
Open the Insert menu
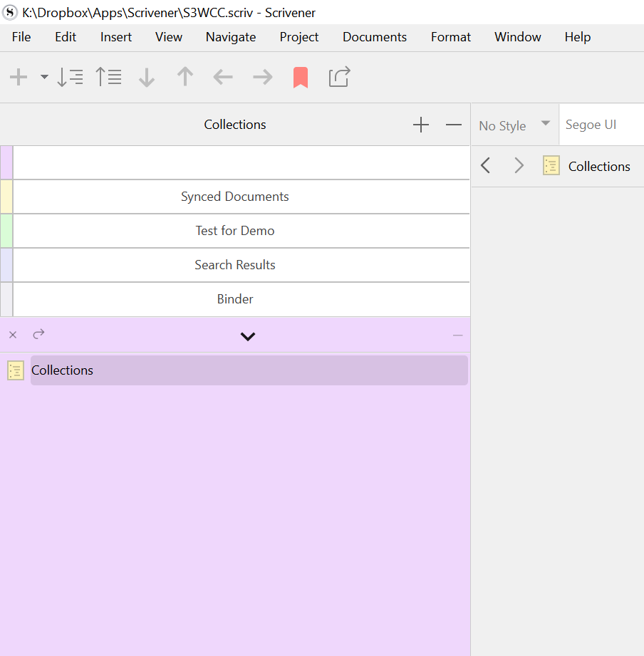pyautogui.click(x=116, y=37)
